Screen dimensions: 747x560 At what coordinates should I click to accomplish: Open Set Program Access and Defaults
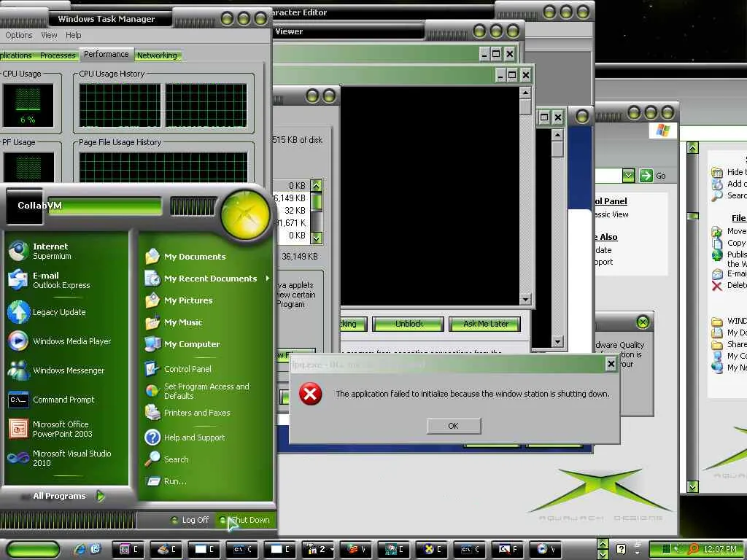(x=206, y=391)
